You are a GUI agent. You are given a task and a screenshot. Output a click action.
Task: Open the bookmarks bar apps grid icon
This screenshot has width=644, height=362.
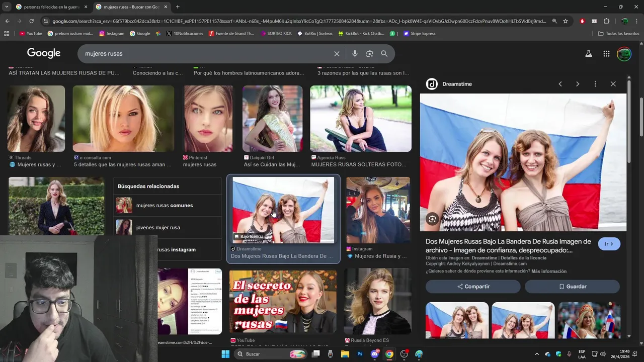tap(7, 34)
